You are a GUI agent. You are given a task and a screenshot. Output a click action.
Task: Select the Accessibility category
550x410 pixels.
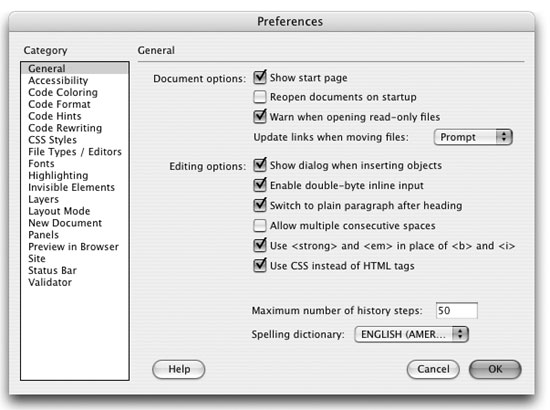click(58, 80)
